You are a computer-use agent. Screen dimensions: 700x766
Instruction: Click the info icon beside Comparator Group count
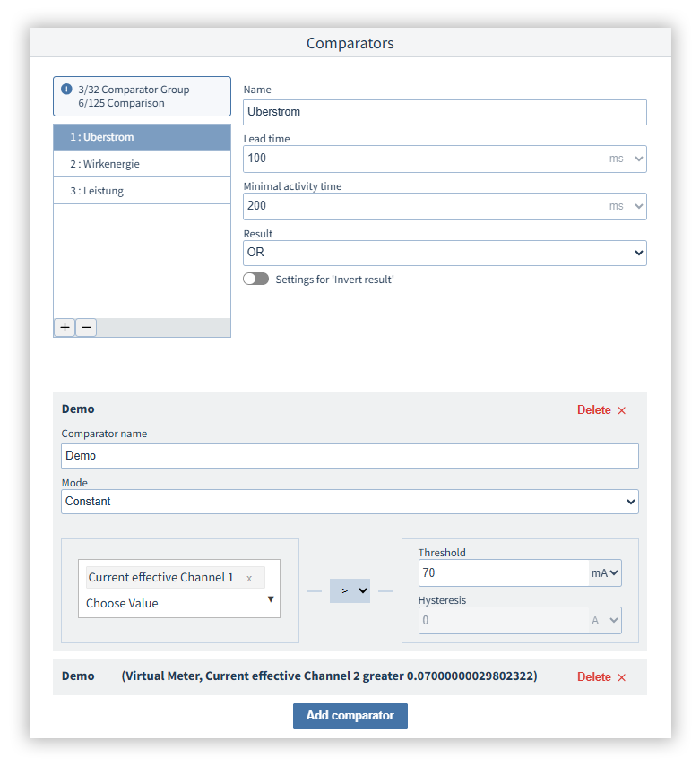(x=66, y=90)
